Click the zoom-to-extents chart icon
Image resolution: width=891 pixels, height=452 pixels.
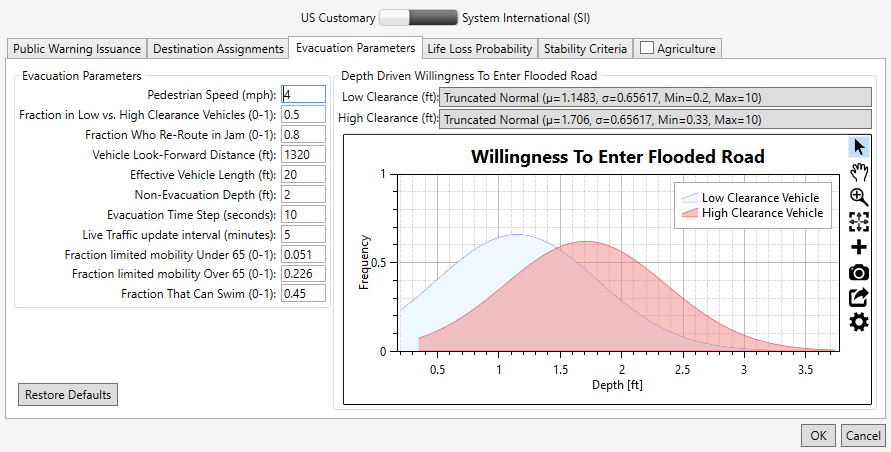859,222
